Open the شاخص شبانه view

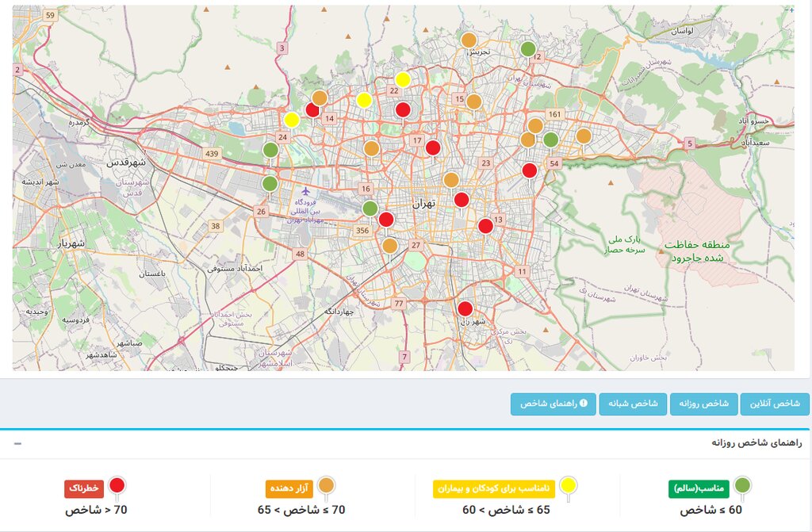coord(633,404)
